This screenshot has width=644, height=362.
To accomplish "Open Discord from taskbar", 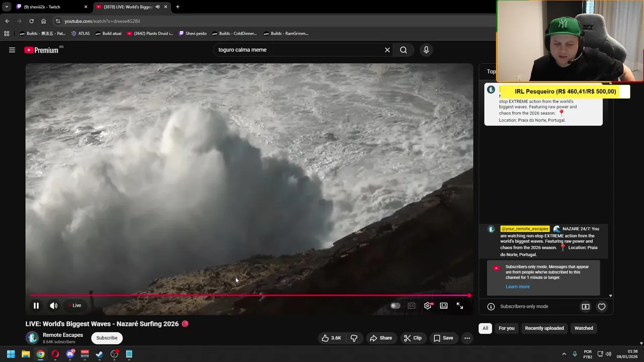I will point(70,354).
